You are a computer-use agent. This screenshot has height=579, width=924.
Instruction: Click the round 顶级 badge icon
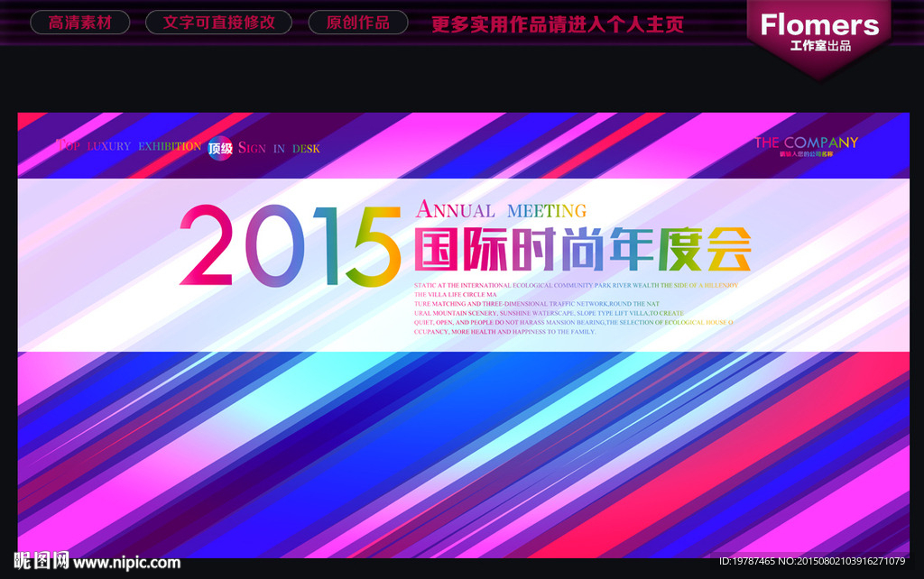(220, 149)
